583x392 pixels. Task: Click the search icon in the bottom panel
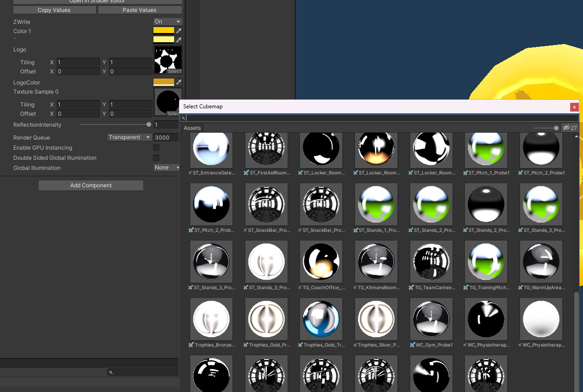pos(110,372)
